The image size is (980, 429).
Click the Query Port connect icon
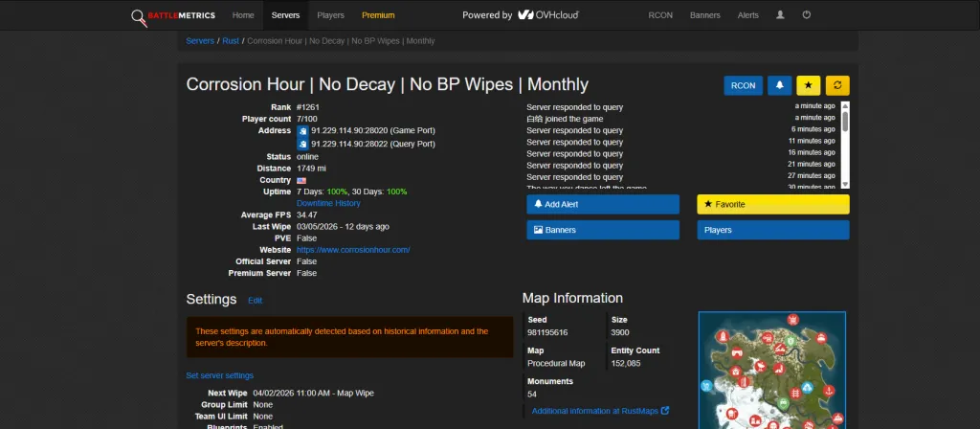coord(302,145)
